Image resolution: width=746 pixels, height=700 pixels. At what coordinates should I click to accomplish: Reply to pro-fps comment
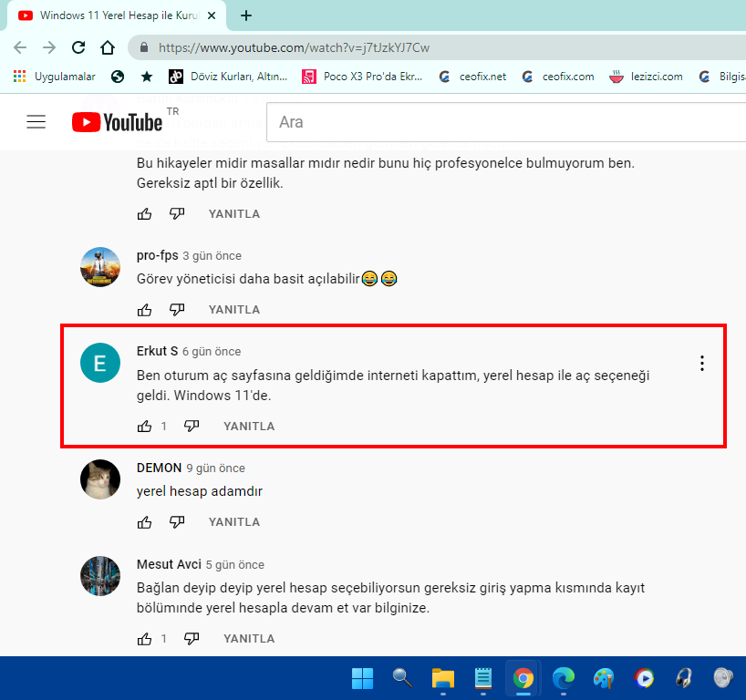(234, 310)
